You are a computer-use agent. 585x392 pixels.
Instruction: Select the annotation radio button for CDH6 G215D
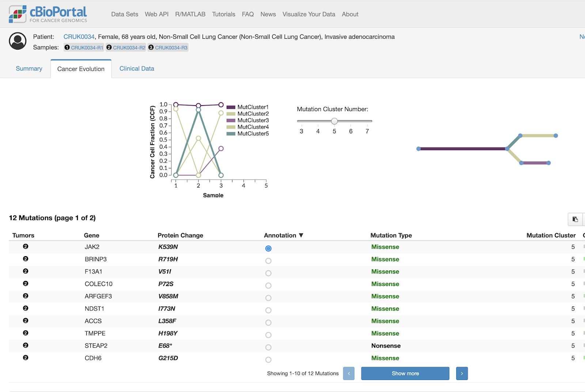(268, 359)
